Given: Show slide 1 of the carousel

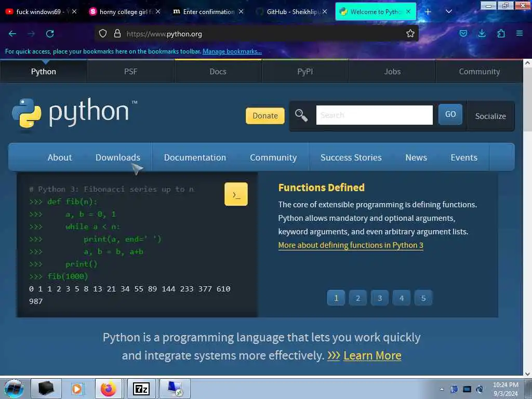Looking at the screenshot, I should click(336, 298).
